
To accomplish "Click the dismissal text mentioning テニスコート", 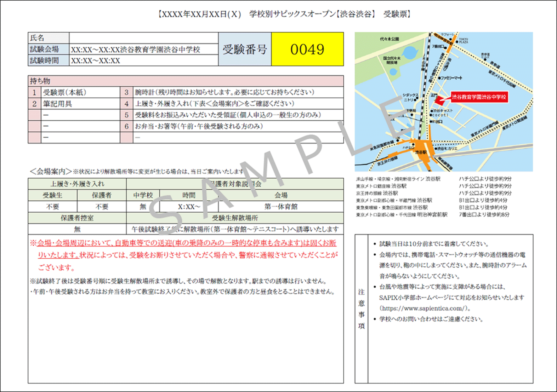I will 235,229.
